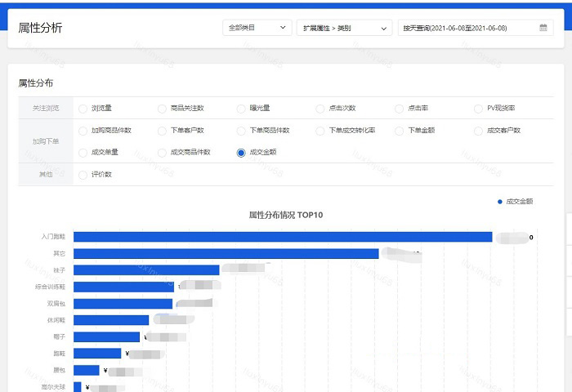Click the 高尔夫球 bar in chart

(78, 386)
